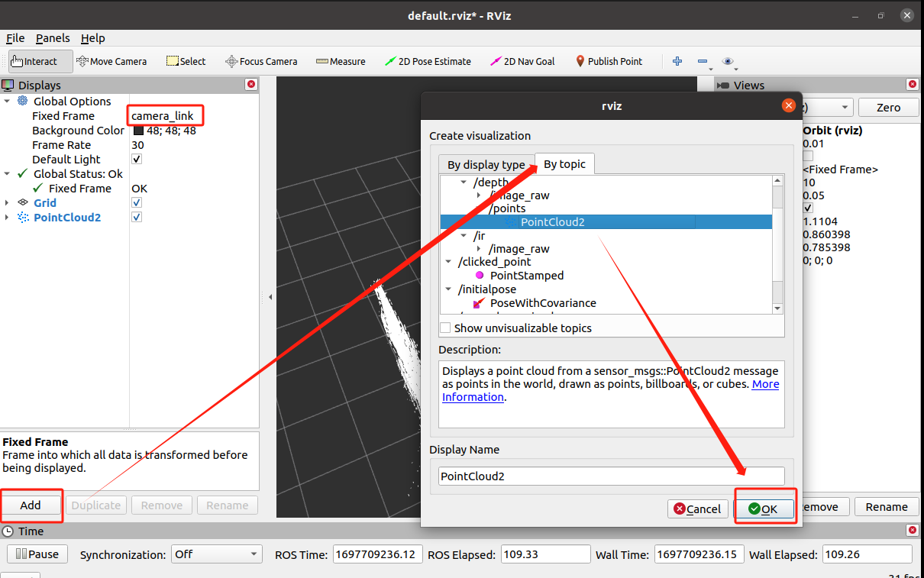Expand the PointCloud2 display in Displays panel
This screenshot has height=578, width=924.
pos(7,218)
